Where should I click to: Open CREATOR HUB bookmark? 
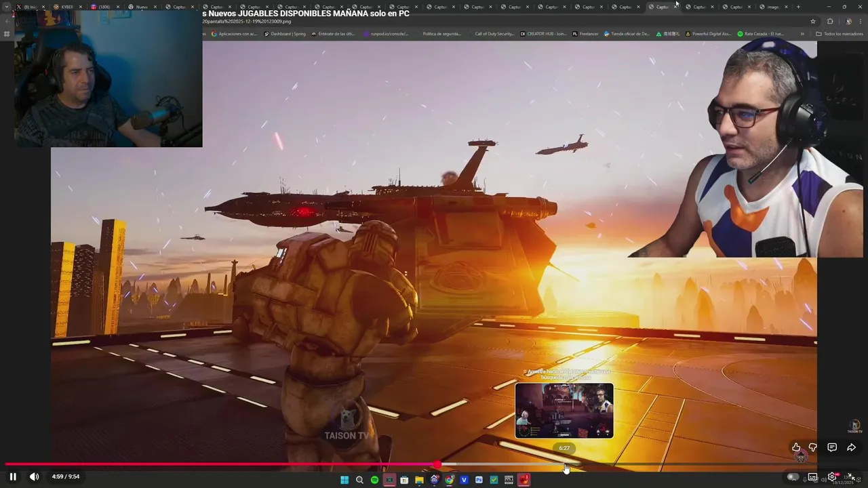tap(542, 33)
